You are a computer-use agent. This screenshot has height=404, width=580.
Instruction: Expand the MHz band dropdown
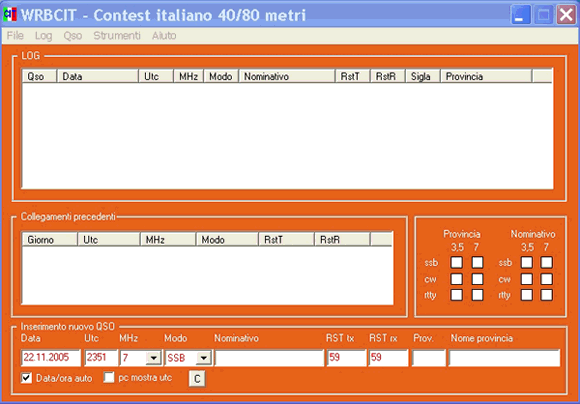coord(153,358)
